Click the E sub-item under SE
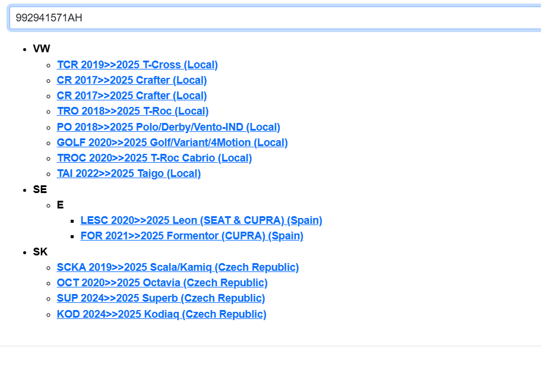Screen dimensions: 541x392 pos(60,205)
